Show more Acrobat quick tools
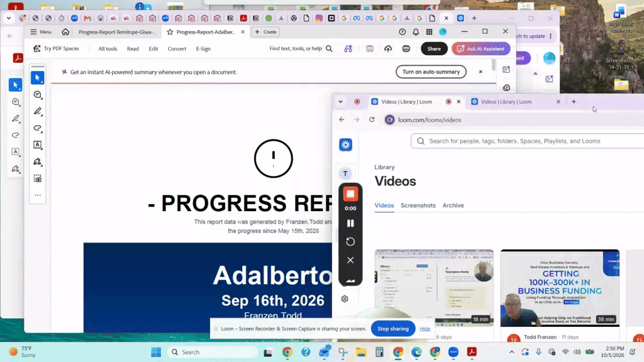This screenshot has width=644, height=362. click(38, 195)
